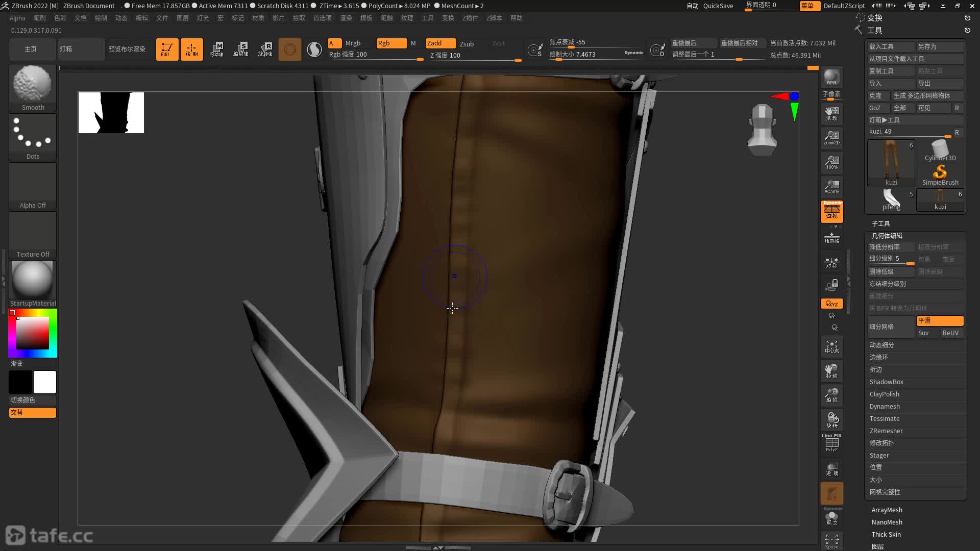
Task: Click 载入工具 (Load Tool) button
Action: tap(891, 46)
